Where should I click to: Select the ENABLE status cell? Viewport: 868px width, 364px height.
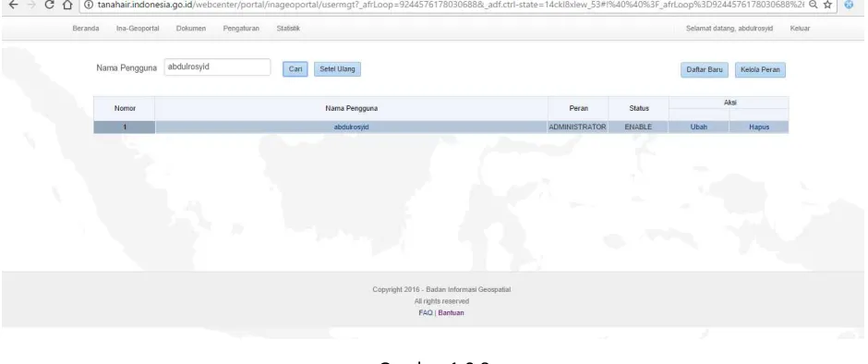point(638,127)
